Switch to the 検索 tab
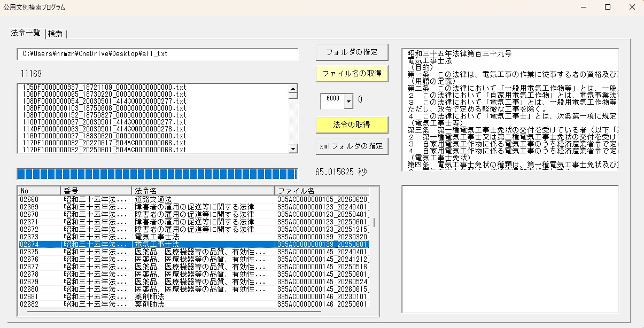Screen dimensions: 644x328 click(x=55, y=34)
